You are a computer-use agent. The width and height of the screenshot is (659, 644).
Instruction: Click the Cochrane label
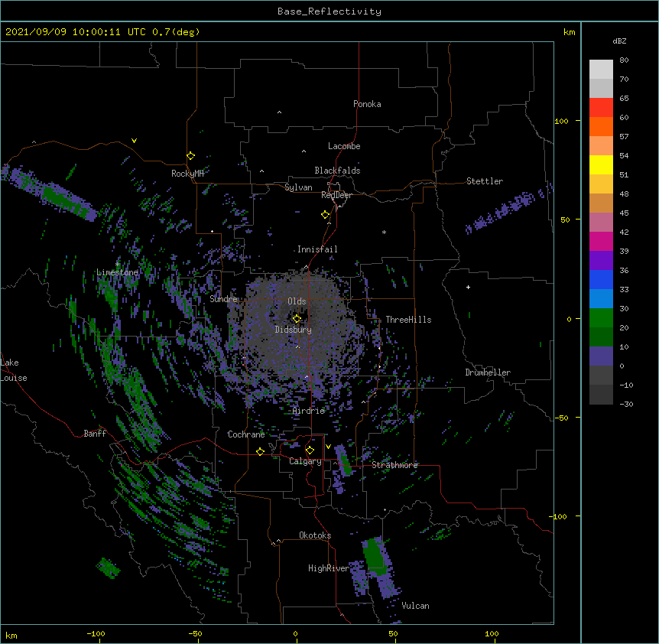(246, 434)
